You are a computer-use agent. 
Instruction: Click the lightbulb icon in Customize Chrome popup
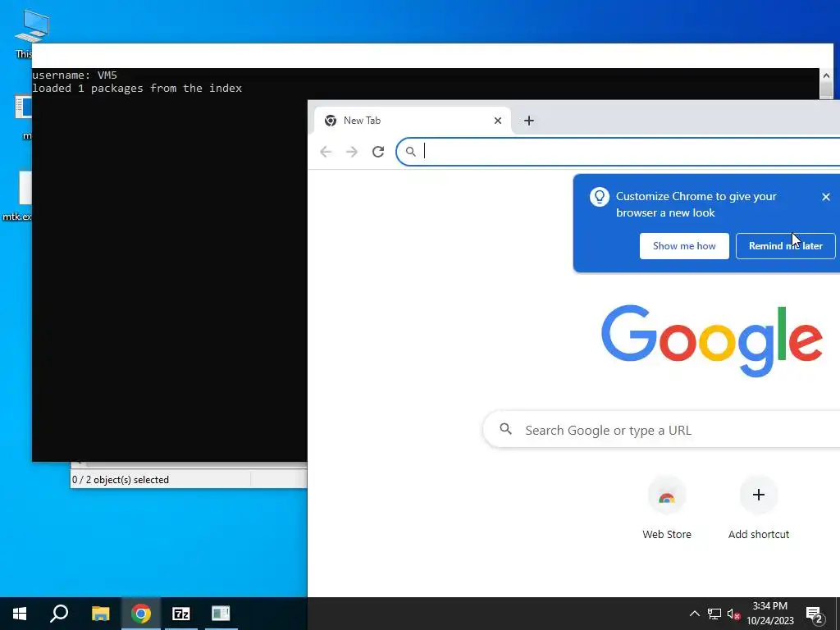tap(600, 197)
